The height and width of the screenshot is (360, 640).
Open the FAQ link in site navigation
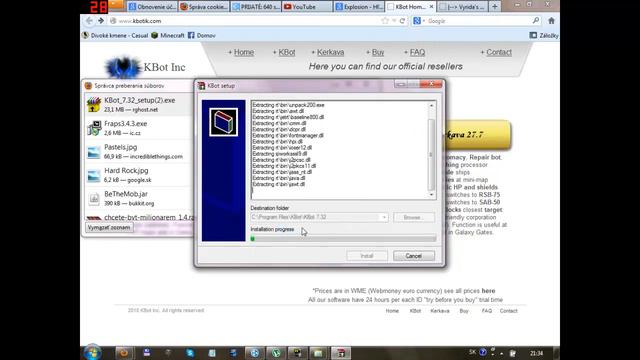417,52
